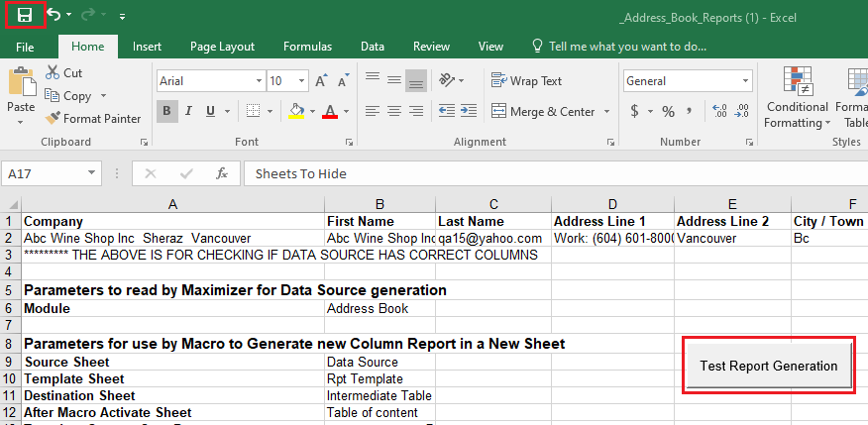The width and height of the screenshot is (868, 425).
Task: Click formula bar containing Sheets To Hide
Action: click(556, 173)
